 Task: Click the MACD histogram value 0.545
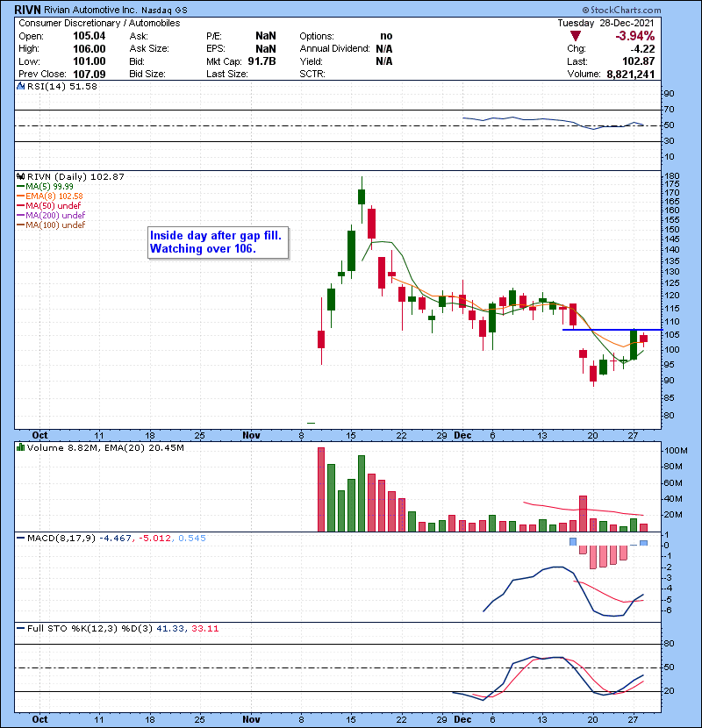[192, 539]
